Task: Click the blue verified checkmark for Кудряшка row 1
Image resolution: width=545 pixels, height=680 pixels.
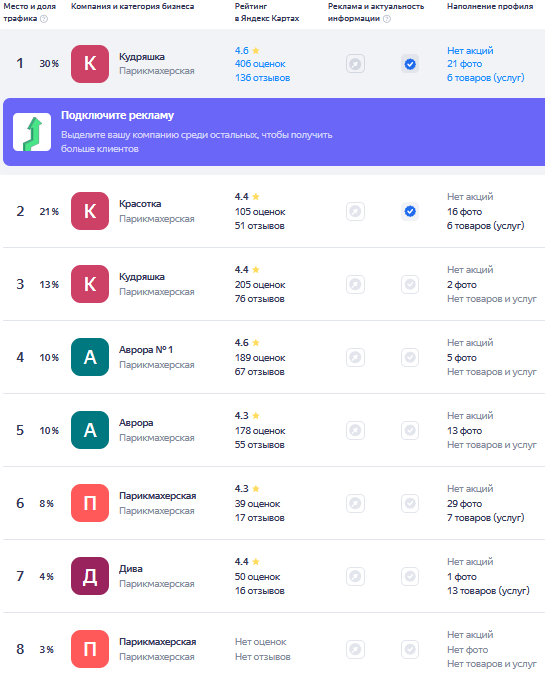Action: (410, 64)
